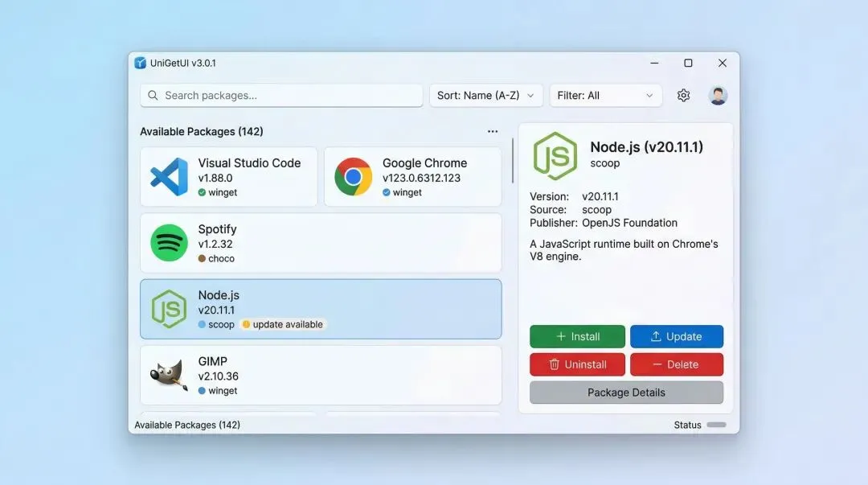Click Available Packages (142) in status bar
868x485 pixels.
click(x=187, y=425)
